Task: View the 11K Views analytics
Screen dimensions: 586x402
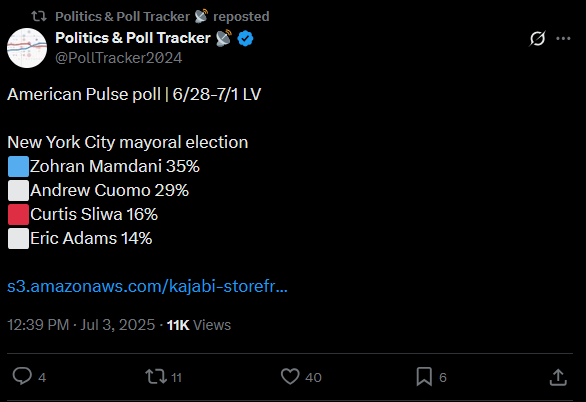Action: click(x=199, y=325)
